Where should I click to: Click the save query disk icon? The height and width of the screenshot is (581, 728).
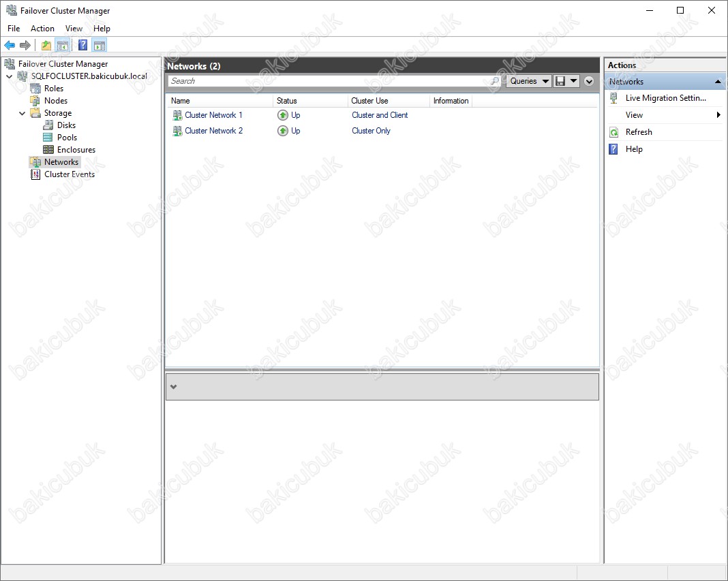(x=560, y=81)
